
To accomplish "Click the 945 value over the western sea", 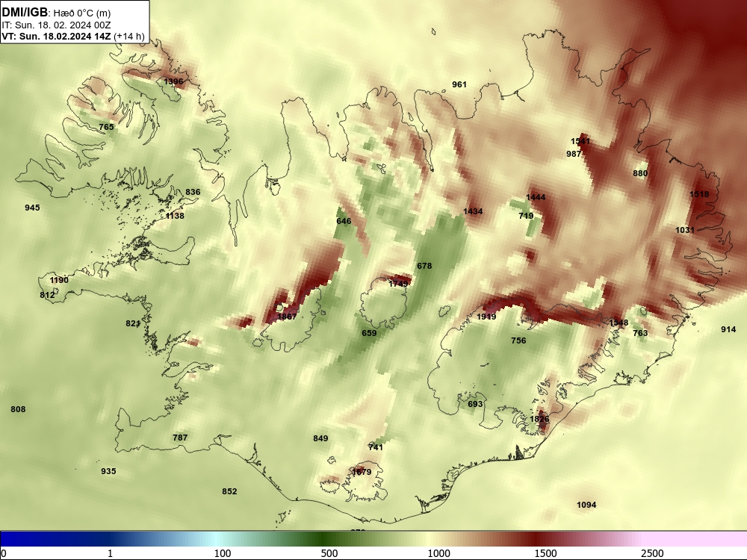I will click(32, 208).
